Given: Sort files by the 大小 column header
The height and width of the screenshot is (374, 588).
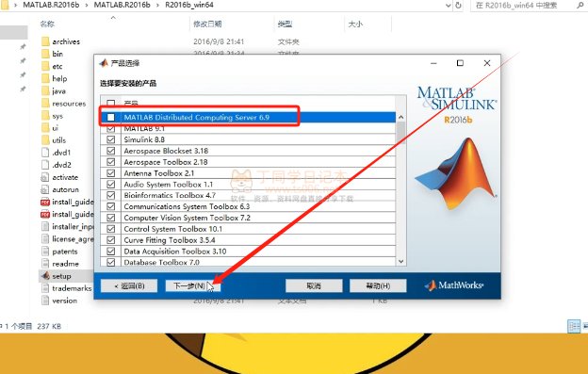Looking at the screenshot, I should click(x=355, y=24).
